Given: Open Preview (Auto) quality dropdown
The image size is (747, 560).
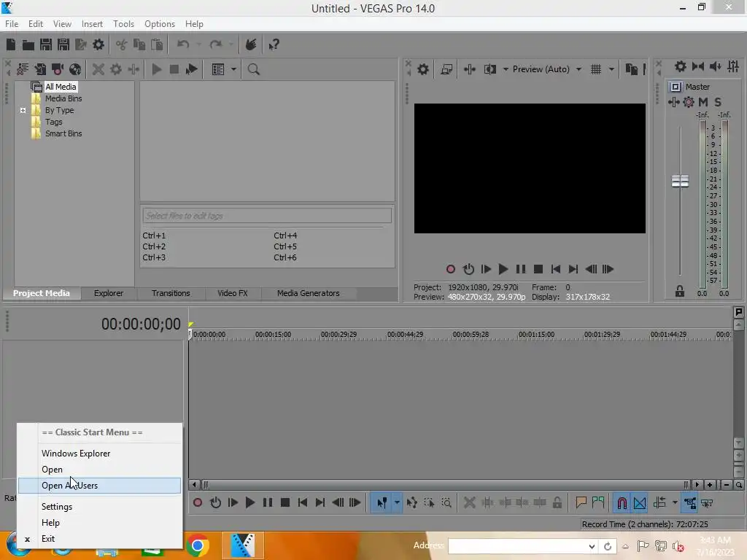Looking at the screenshot, I should tap(578, 69).
